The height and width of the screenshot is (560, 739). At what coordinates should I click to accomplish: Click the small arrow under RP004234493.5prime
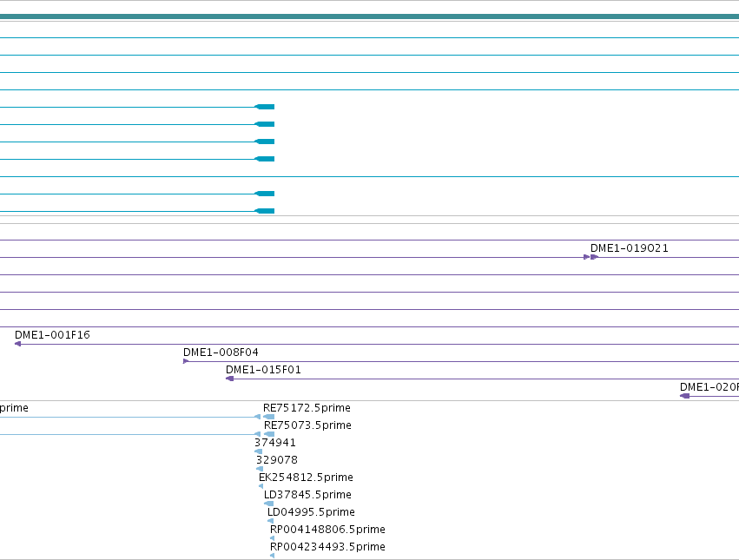[x=273, y=556]
